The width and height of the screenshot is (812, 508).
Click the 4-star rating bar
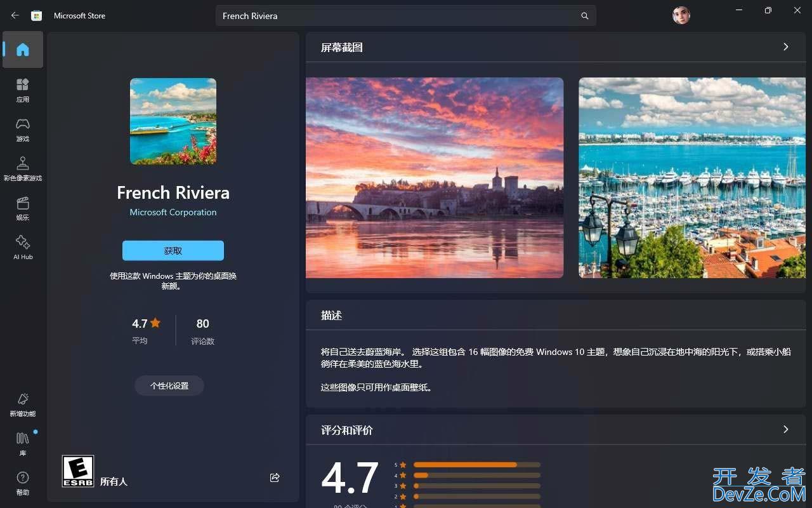click(x=477, y=475)
